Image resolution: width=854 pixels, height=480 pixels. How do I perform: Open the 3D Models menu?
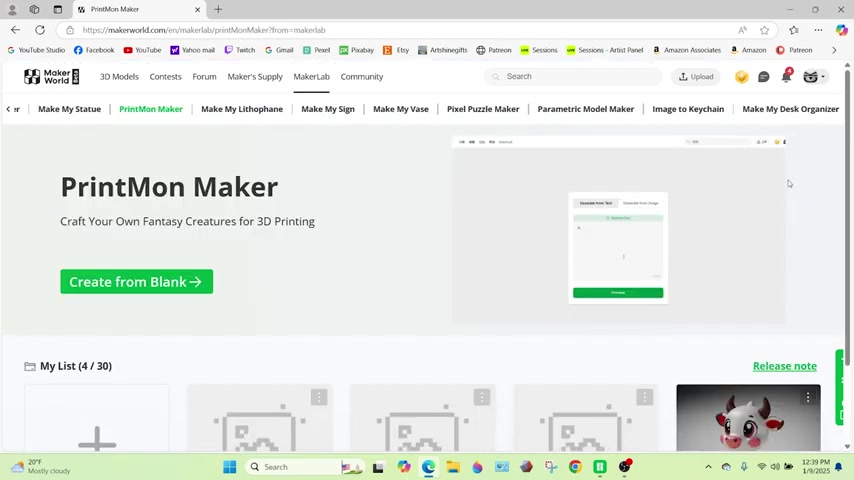point(119,77)
